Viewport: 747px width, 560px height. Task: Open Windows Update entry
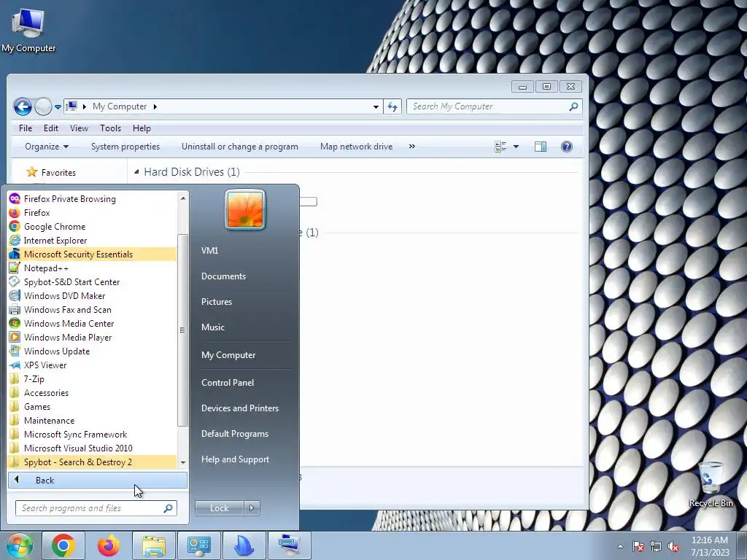pyautogui.click(x=93, y=351)
